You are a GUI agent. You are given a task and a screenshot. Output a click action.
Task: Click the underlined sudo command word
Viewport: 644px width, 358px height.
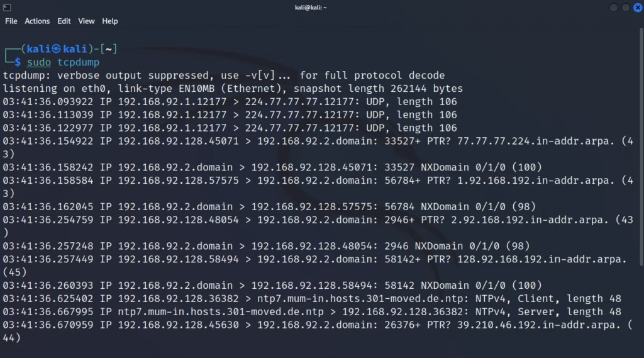tap(38, 62)
